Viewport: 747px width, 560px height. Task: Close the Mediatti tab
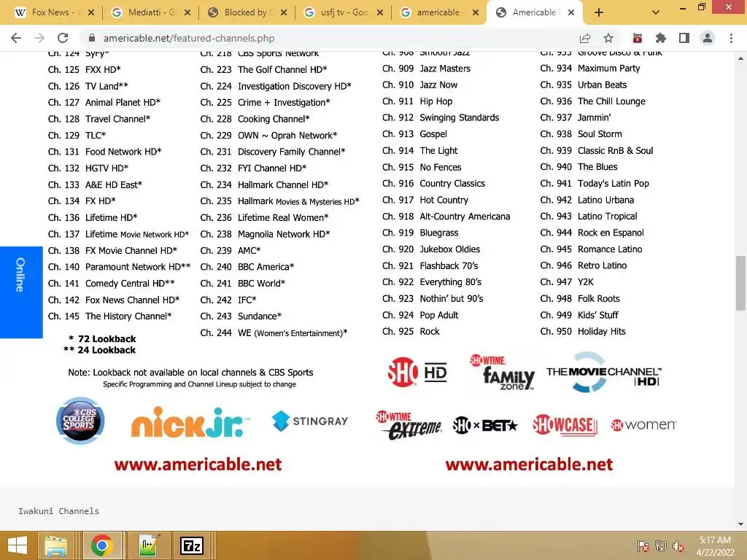[x=187, y=13]
